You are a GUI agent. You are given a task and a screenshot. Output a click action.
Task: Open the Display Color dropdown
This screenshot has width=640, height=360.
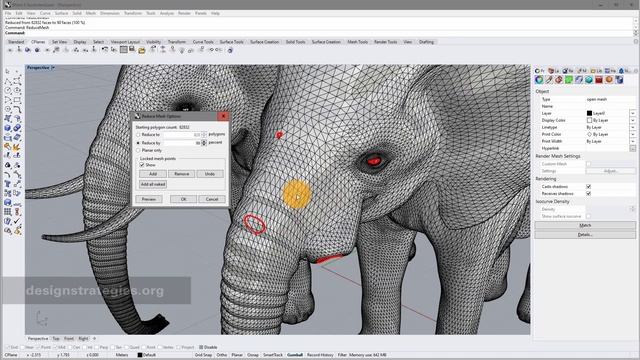pyautogui.click(x=633, y=120)
